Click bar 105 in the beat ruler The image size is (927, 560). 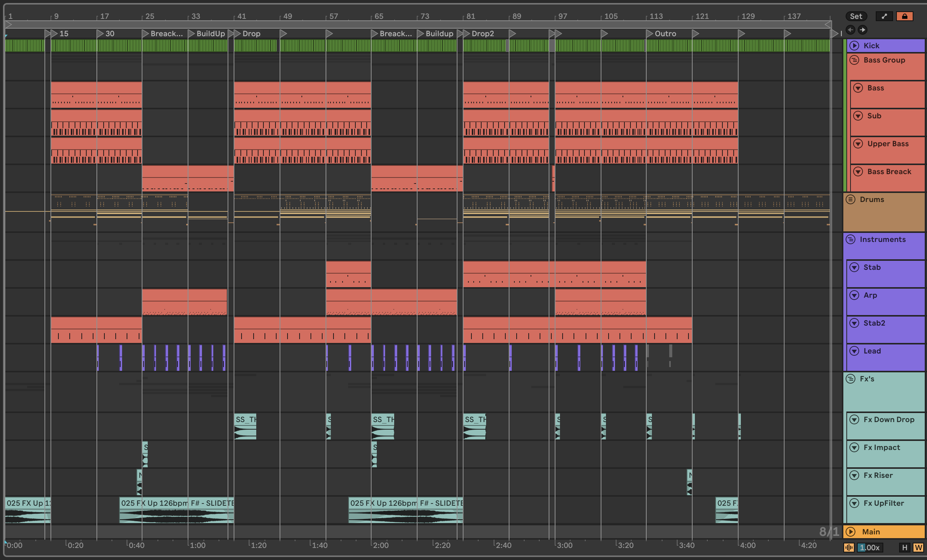tap(610, 16)
